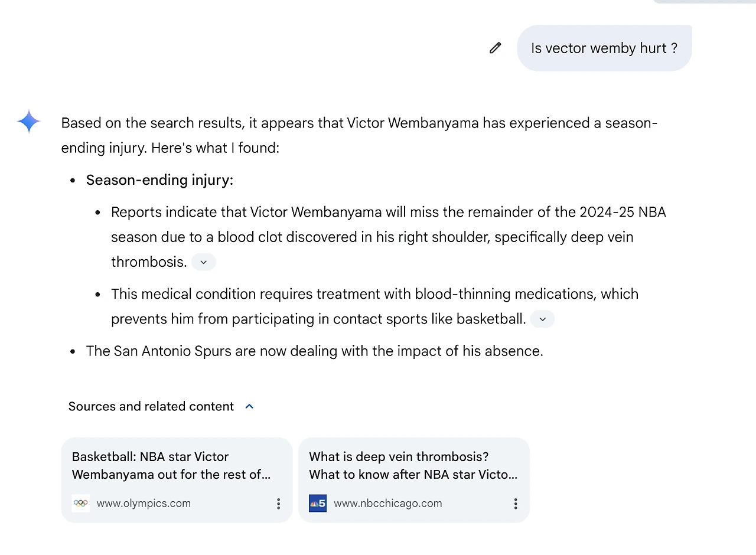
Task: Click the Gemini sparkle icon
Action: (29, 122)
